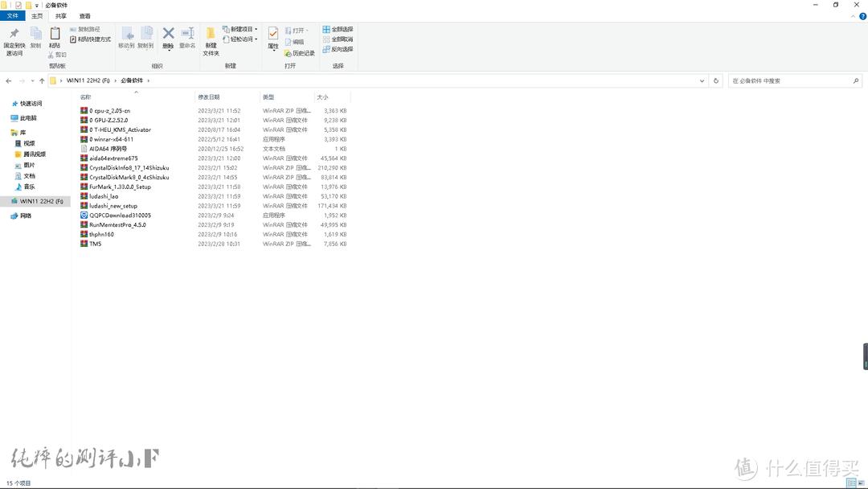Switch to the 查看 ribbon tab

point(84,16)
